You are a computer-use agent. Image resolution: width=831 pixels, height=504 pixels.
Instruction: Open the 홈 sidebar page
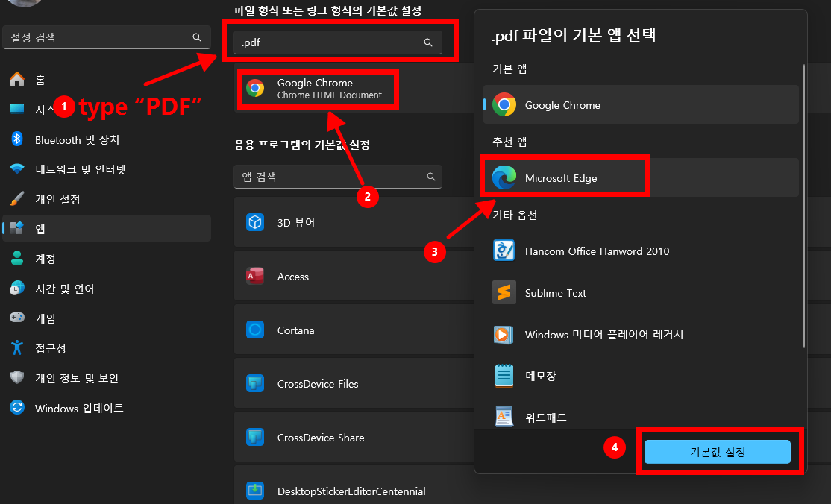[40, 80]
